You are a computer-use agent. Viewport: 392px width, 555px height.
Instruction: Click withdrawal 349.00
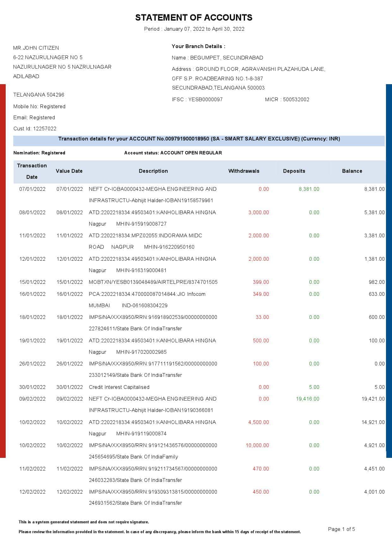click(x=261, y=294)
